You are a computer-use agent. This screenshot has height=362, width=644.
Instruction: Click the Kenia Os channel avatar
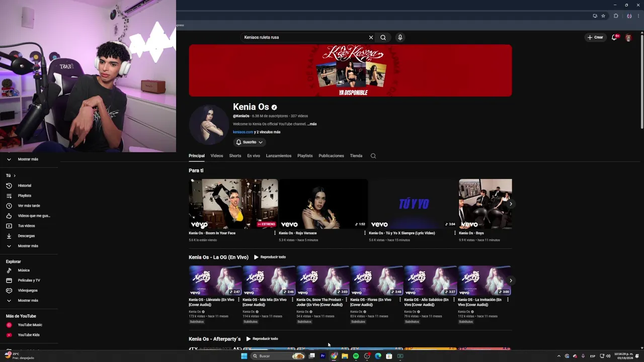pyautogui.click(x=208, y=125)
